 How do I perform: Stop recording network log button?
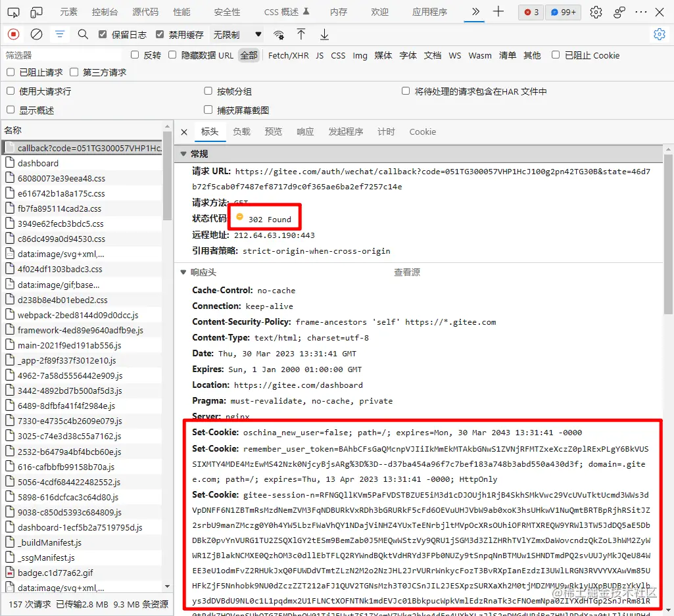tap(13, 34)
